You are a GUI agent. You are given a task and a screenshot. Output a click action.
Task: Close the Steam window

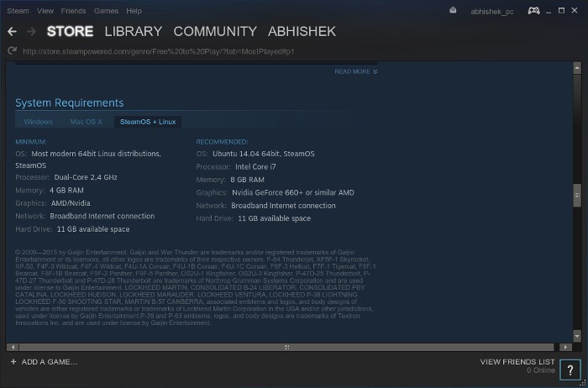(x=575, y=10)
